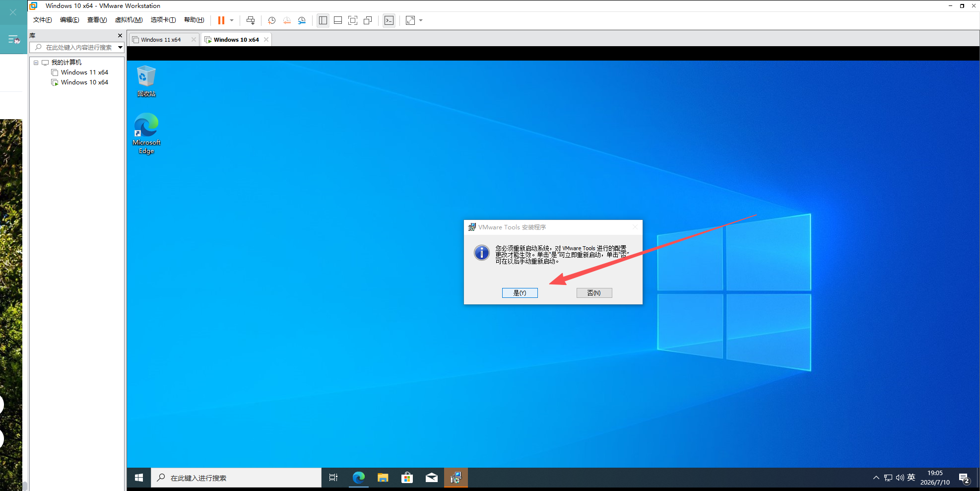Screen dimensions: 980x491
Task: Pause the virtual machine from the toolbar
Action: [x=221, y=20]
